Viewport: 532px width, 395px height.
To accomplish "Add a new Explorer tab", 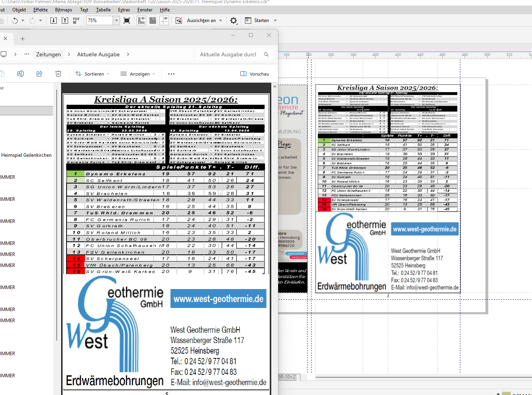I will tap(22, 39).
